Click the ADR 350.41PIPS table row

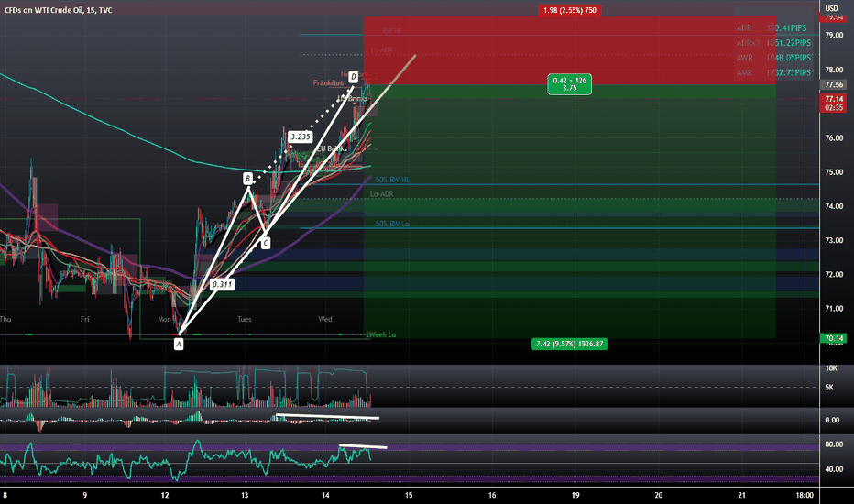click(x=772, y=27)
